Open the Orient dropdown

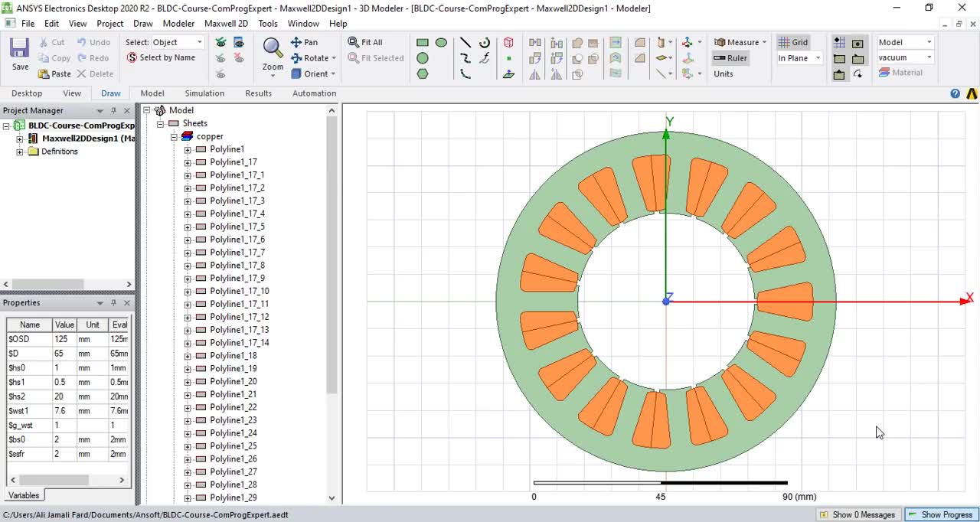(x=314, y=73)
